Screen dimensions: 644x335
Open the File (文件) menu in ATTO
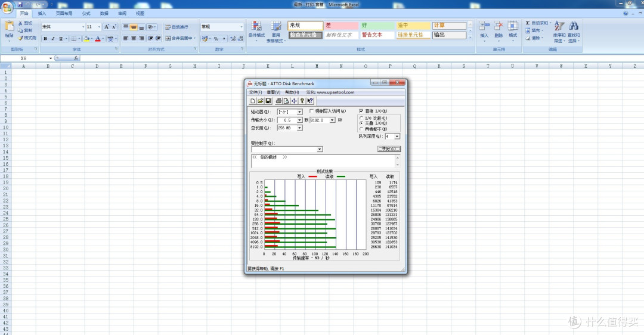point(255,92)
